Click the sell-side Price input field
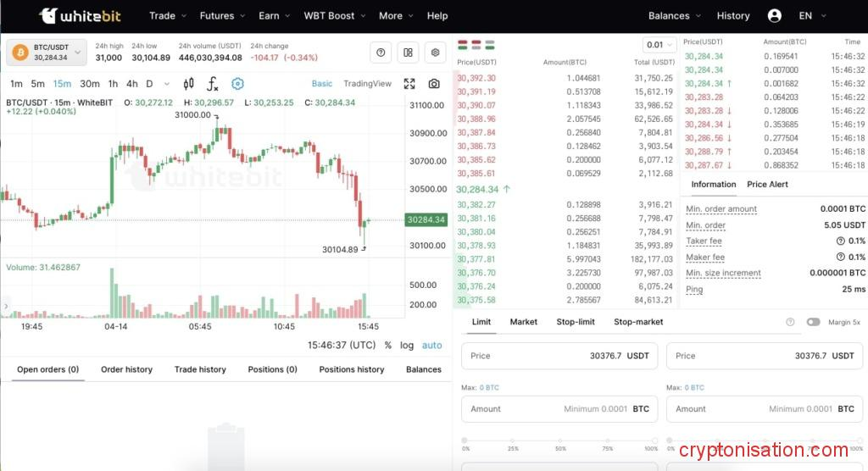This screenshot has height=471, width=868. pos(765,356)
